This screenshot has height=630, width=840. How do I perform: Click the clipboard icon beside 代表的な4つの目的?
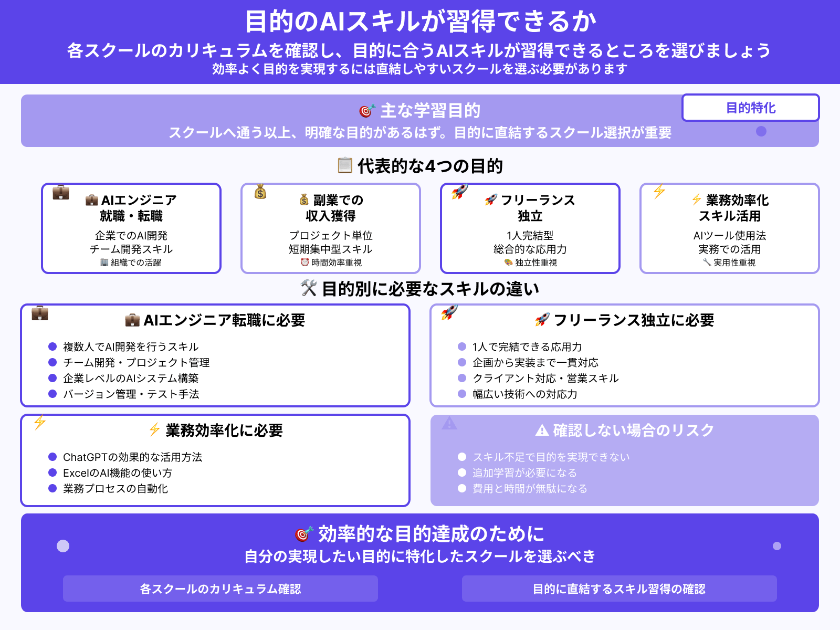coord(345,165)
